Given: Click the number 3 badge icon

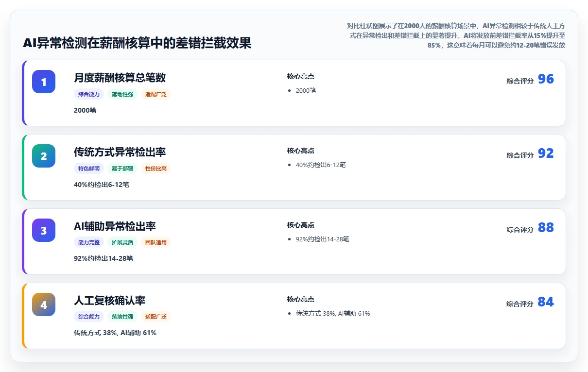Looking at the screenshot, I should (44, 230).
